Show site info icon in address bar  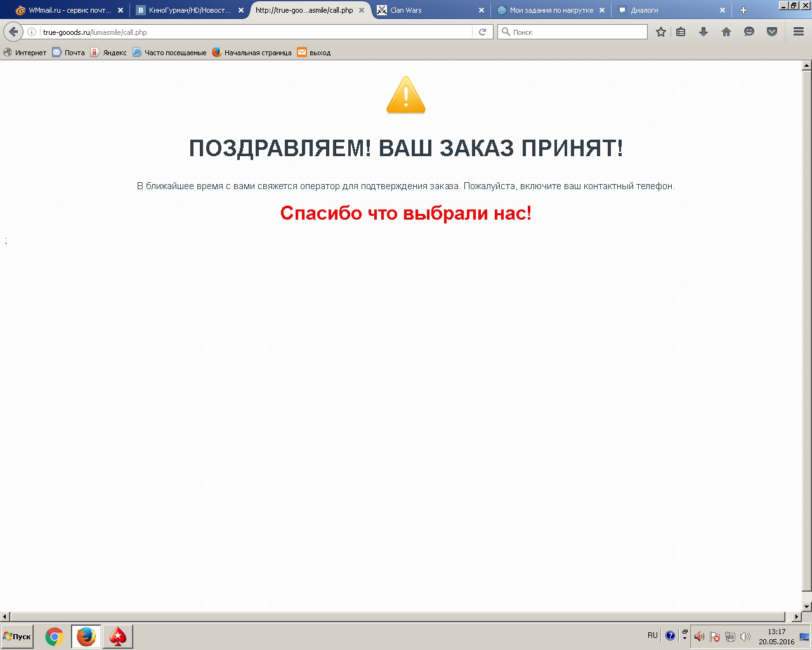click(x=32, y=32)
